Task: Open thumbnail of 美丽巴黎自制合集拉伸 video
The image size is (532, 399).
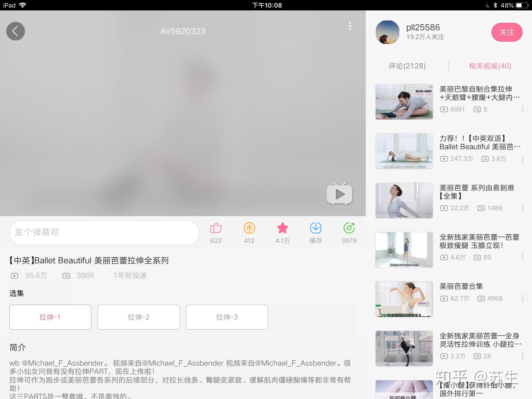Action: (404, 102)
